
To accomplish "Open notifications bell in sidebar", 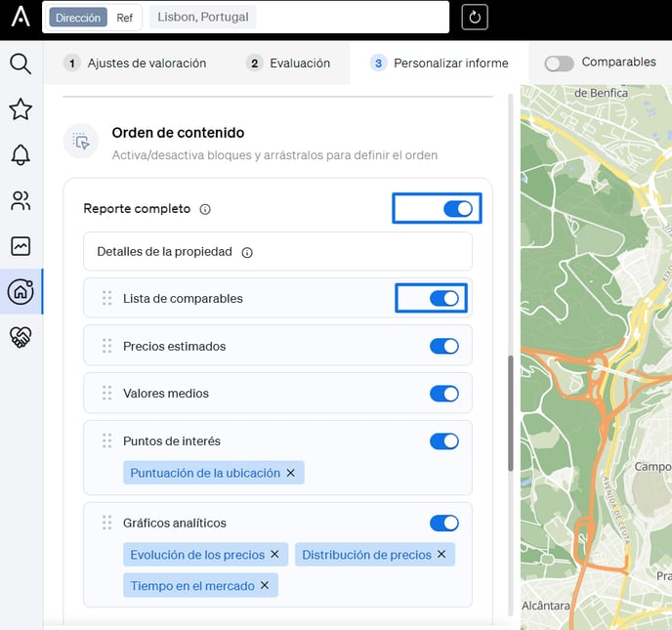I will coord(21,154).
